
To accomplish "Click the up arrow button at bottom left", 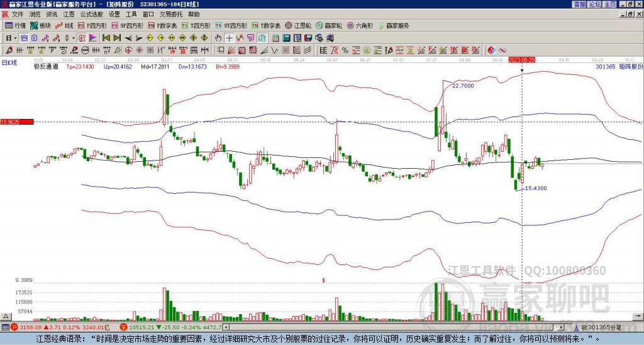I will coord(6,316).
